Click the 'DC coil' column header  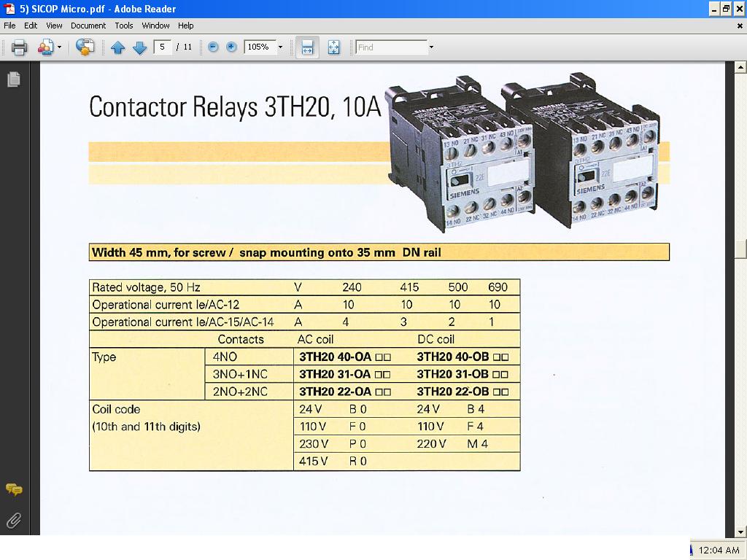tap(436, 340)
